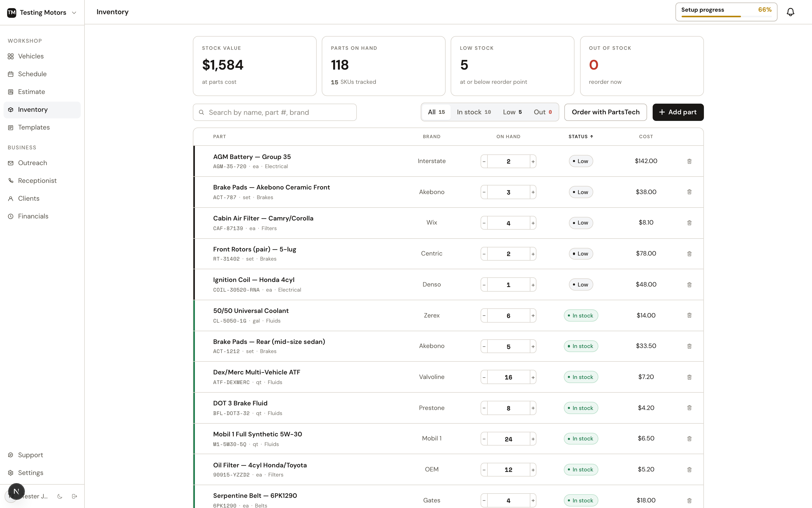Screen dimensions: 812x508
Task: Click the log out icon
Action: 75,496
